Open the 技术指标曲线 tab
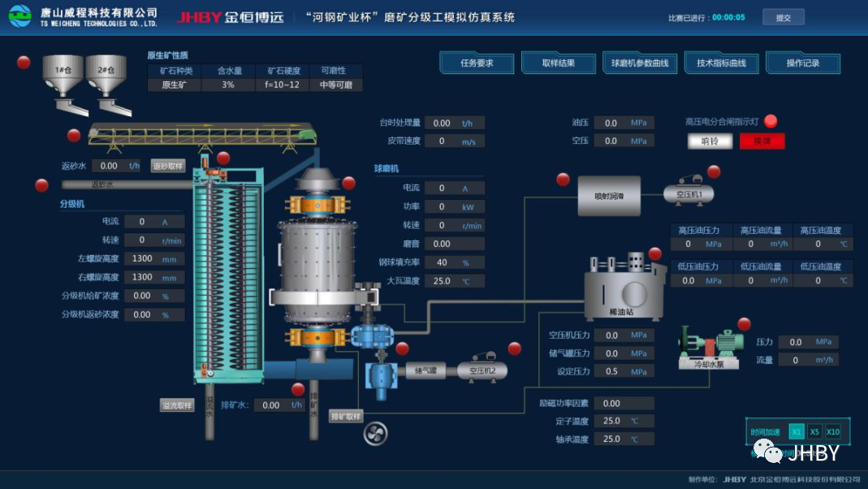This screenshot has width=868, height=489. (x=721, y=63)
